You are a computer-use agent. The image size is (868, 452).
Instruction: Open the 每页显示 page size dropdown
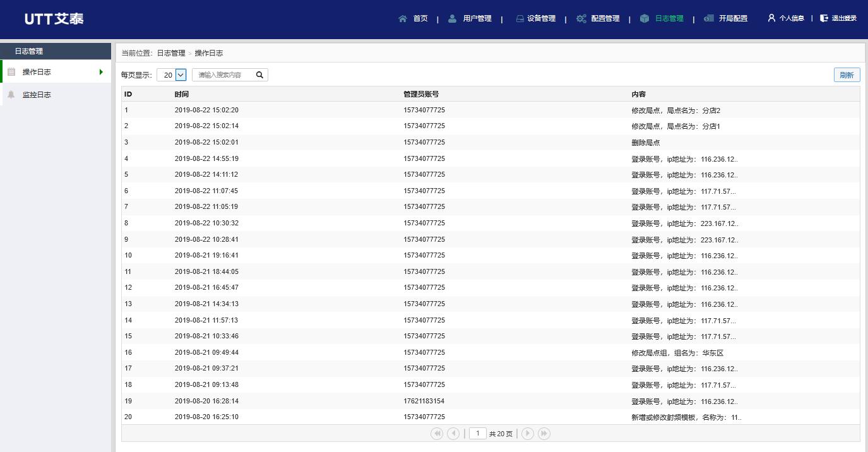coord(180,74)
